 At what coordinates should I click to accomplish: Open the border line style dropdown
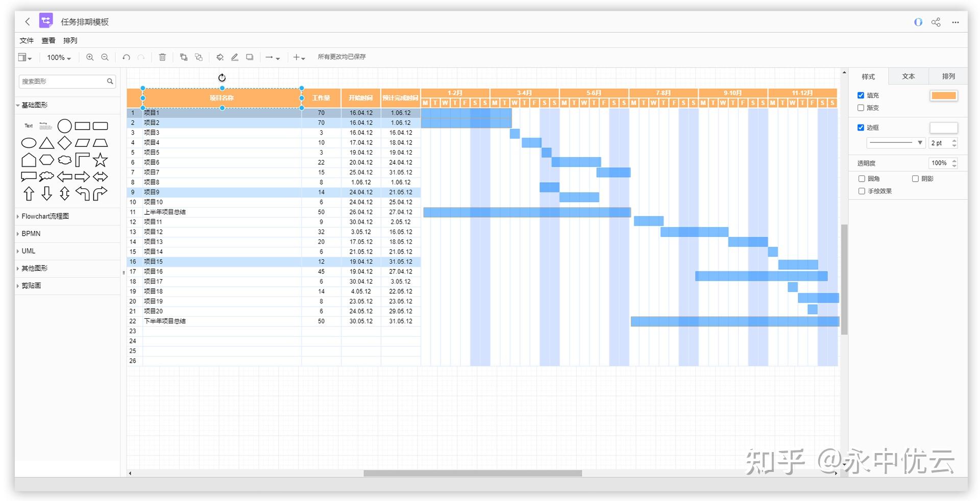coord(896,143)
